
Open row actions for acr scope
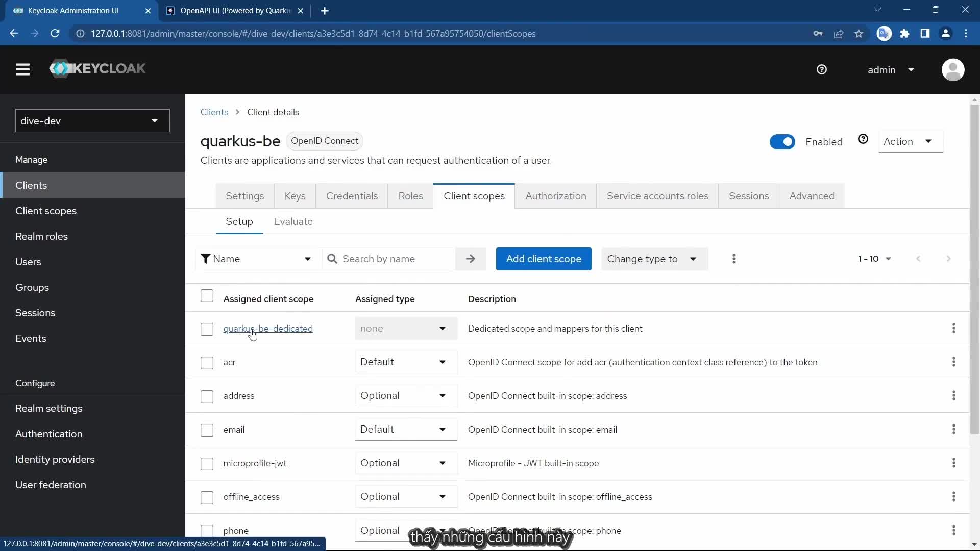953,362
